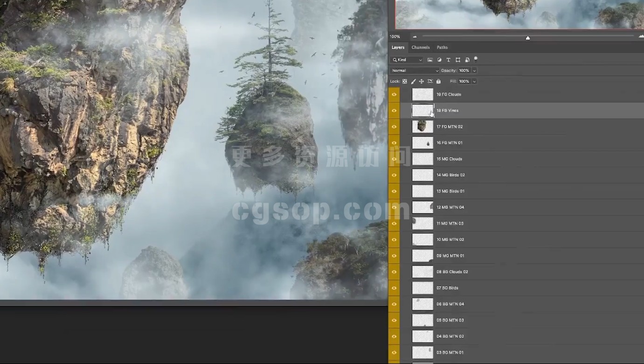Toggle visibility of 04 BG MTN 02 layer
This screenshot has width=644, height=364.
tap(394, 336)
